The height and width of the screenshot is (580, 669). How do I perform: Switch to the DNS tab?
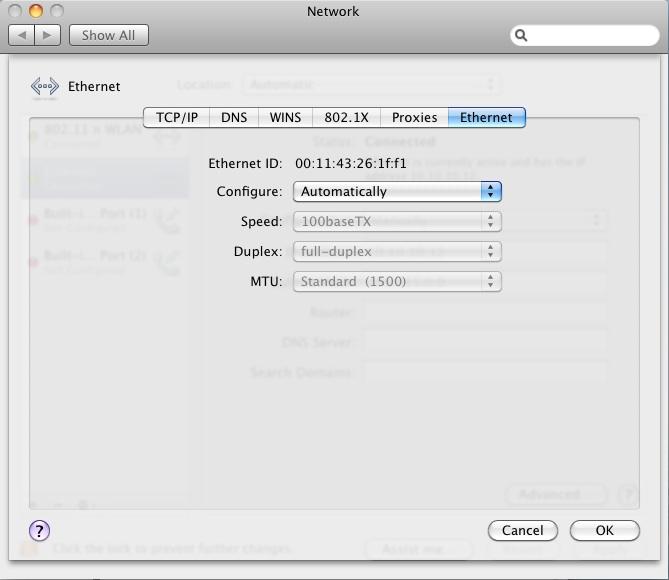[234, 117]
